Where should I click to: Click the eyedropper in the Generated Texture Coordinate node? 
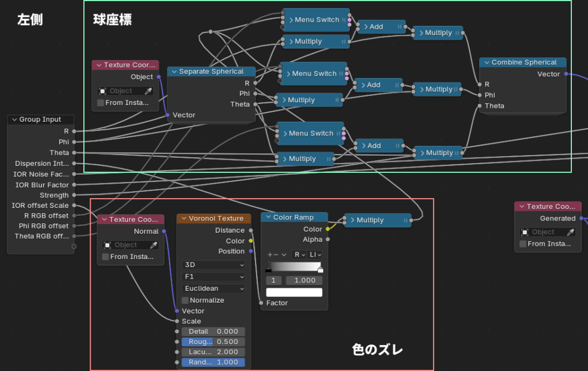tap(571, 232)
